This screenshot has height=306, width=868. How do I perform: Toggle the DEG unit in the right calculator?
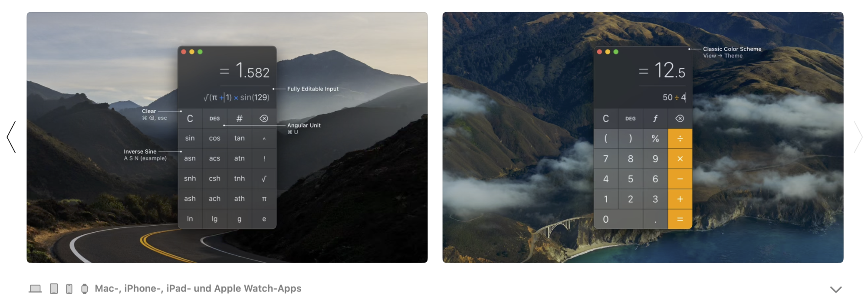[631, 118]
